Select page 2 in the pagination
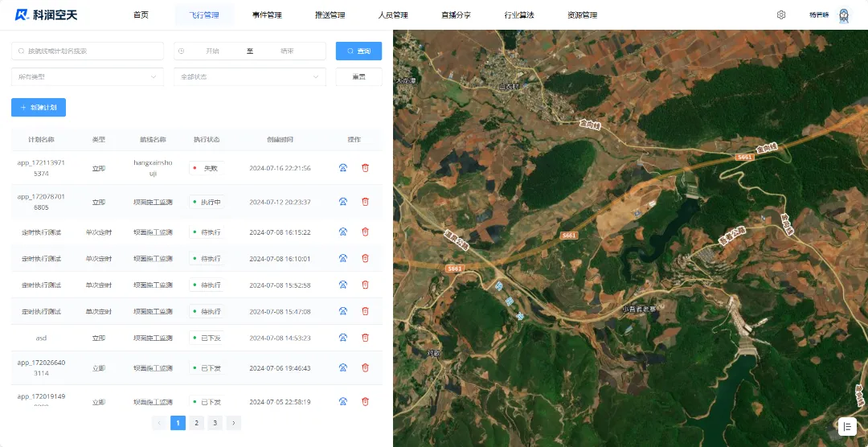This screenshot has width=868, height=447. tap(196, 422)
